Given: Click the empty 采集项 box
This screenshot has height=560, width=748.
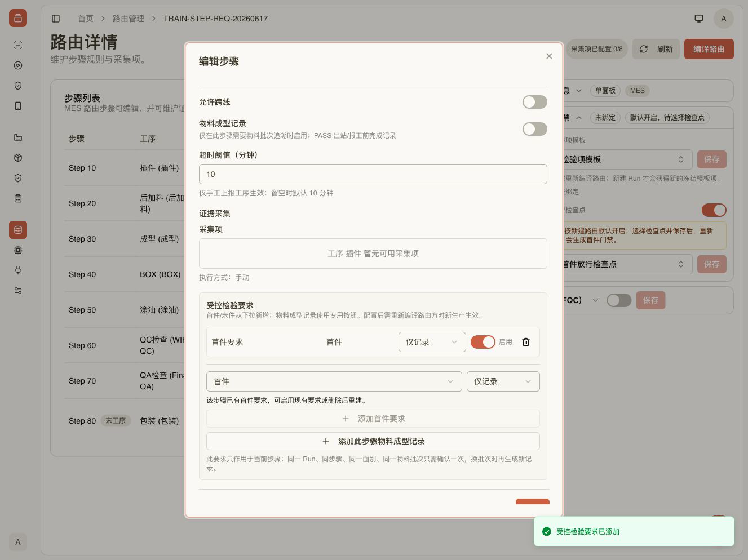Looking at the screenshot, I should point(373,254).
